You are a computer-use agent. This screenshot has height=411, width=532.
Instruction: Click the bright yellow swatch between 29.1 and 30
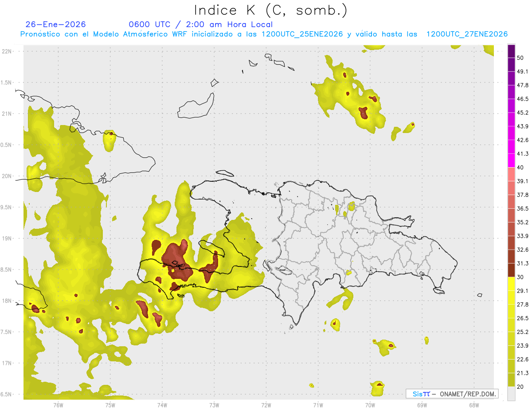pos(511,284)
